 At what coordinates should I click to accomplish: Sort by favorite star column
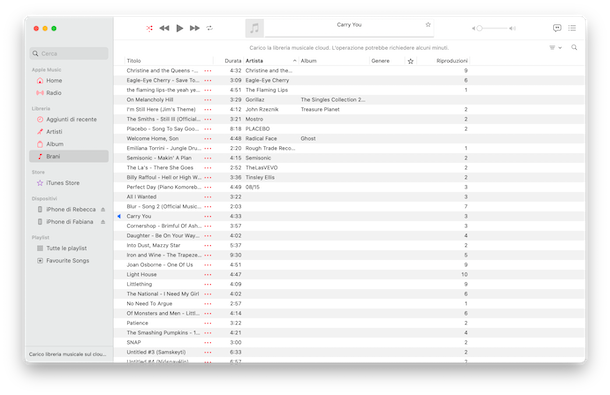click(x=410, y=61)
